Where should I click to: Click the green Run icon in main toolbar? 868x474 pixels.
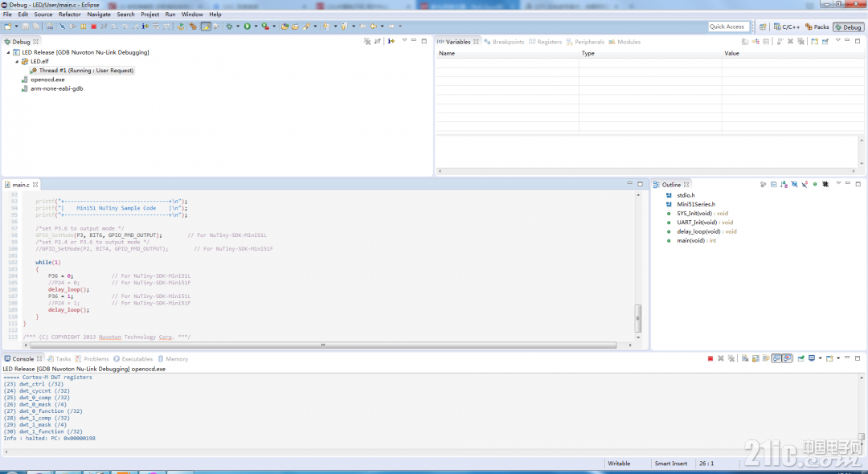pyautogui.click(x=248, y=27)
